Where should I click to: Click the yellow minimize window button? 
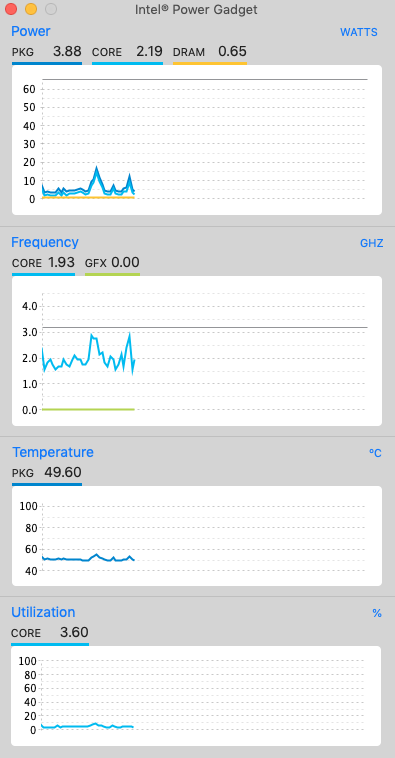pos(31,9)
